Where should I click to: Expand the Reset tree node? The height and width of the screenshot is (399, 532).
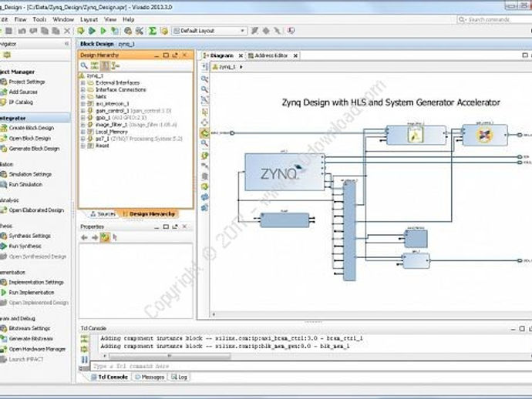tap(82, 146)
